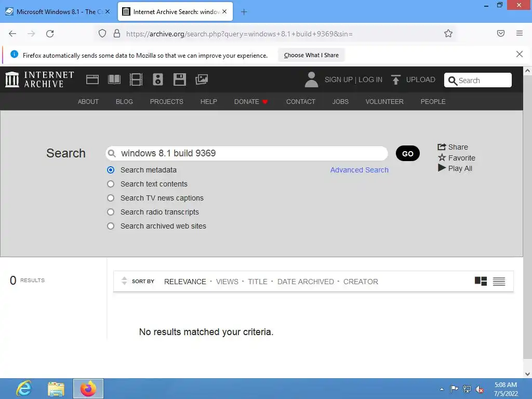Open the Software floppy disk icon
Screen dimensions: 532x399
coord(179,79)
